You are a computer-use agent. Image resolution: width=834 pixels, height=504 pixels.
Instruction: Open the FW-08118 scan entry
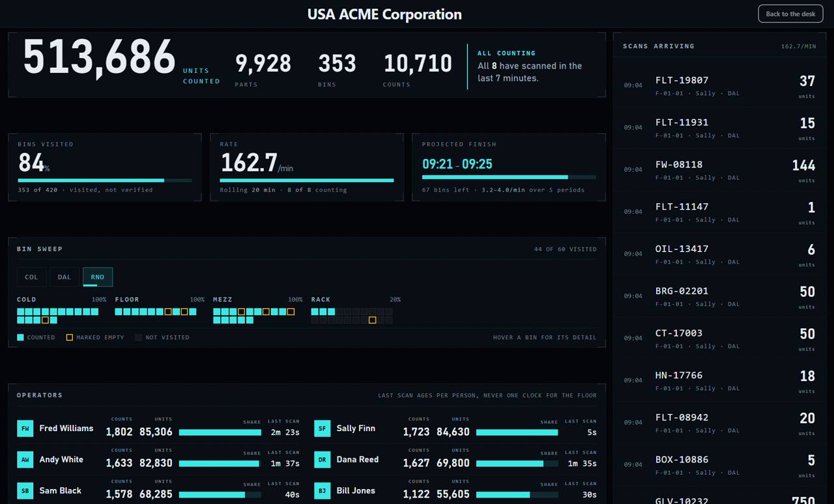[x=719, y=170]
